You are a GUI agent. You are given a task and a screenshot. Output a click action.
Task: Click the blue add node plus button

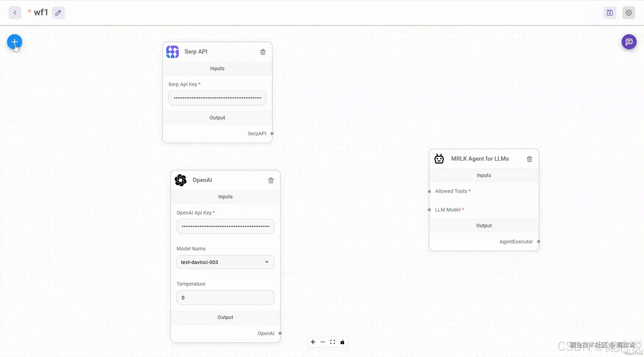click(15, 41)
